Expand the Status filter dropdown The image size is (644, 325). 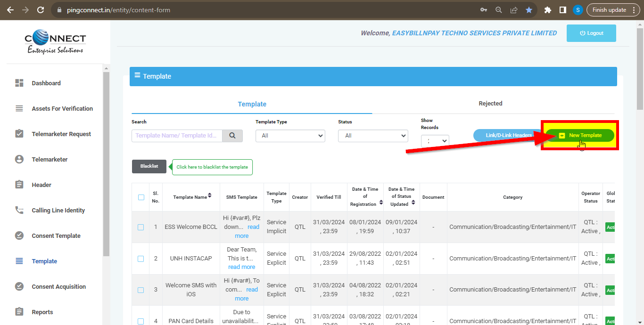372,136
